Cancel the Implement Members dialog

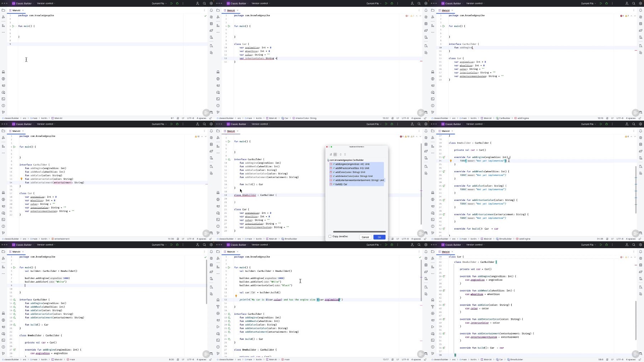(365, 237)
